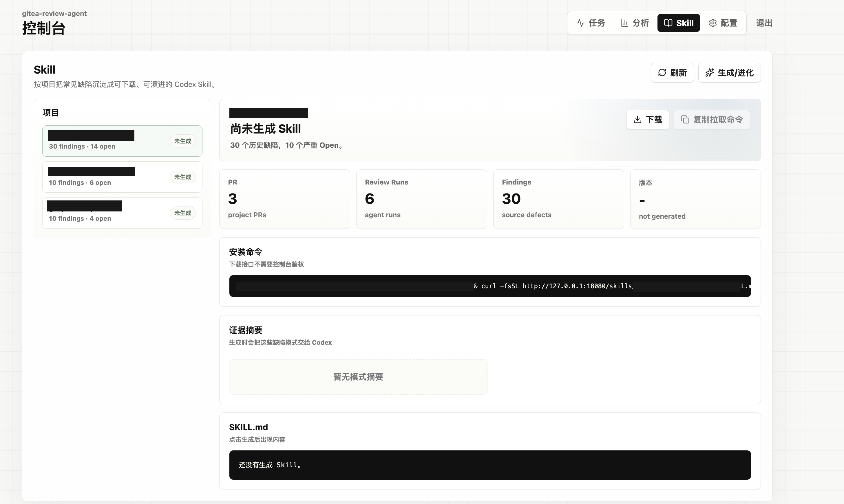Click the gear icon beside 配置
Viewport: 844px width, 504px height.
pyautogui.click(x=713, y=23)
